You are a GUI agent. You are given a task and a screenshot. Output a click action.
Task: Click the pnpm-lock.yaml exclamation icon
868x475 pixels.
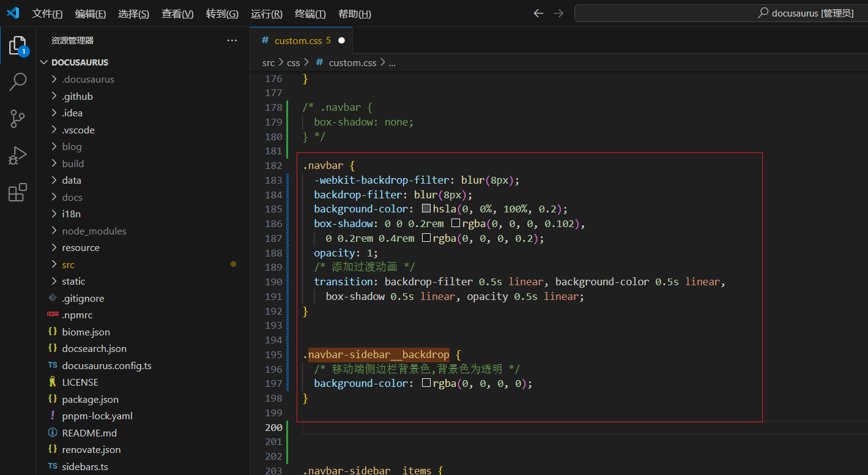(x=53, y=416)
